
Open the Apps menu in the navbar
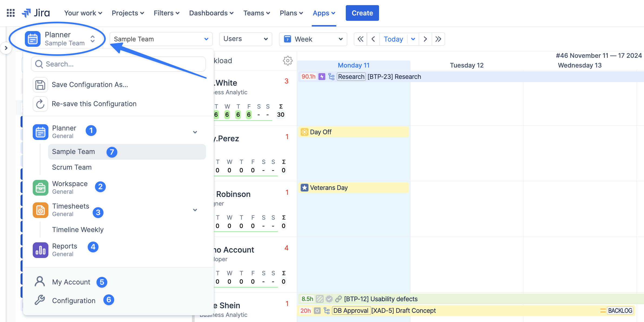pyautogui.click(x=324, y=13)
